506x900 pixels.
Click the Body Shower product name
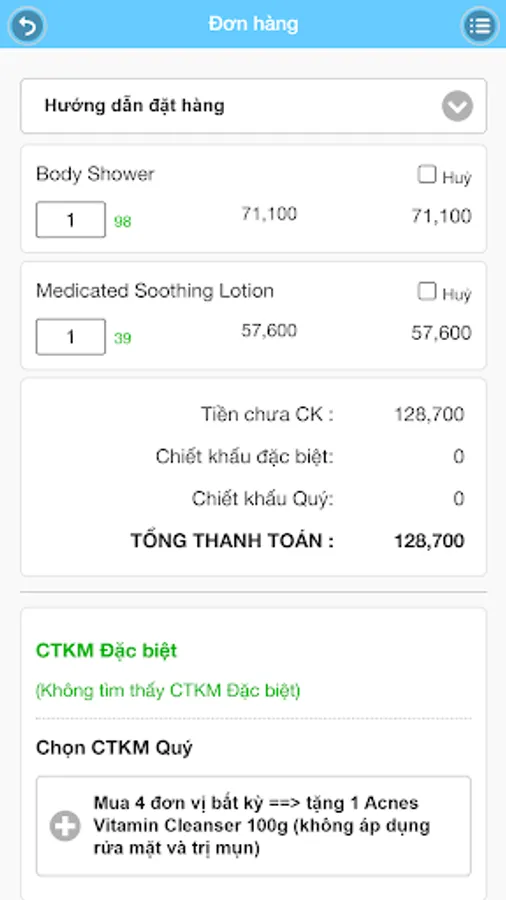pos(95,174)
